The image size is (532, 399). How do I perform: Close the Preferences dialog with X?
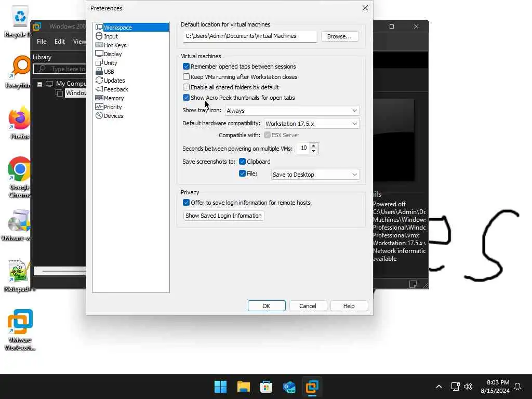(365, 8)
